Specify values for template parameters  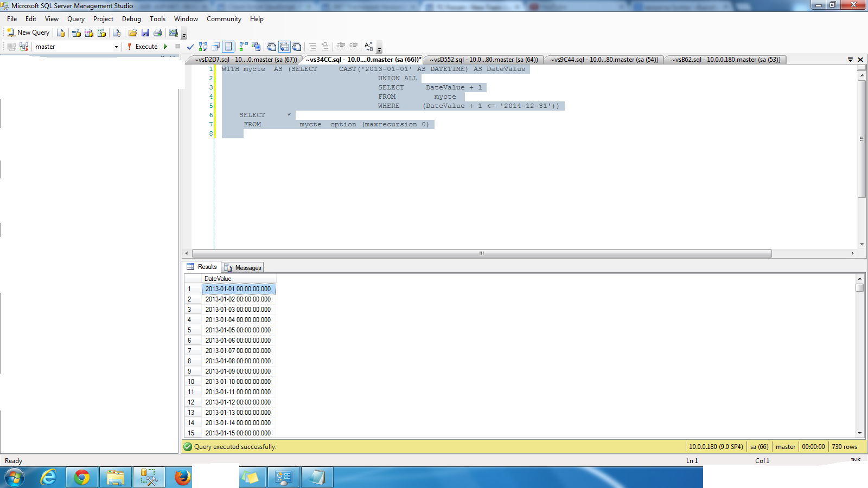(x=369, y=47)
